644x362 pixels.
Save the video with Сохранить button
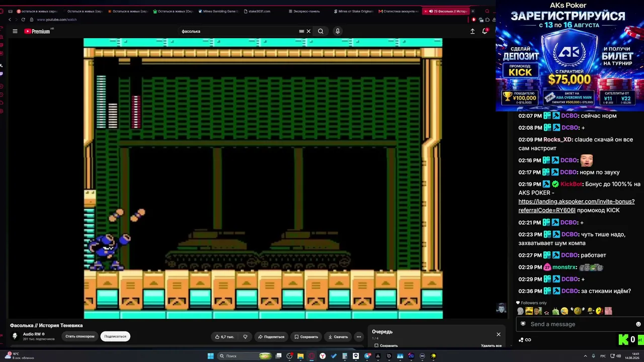(306, 337)
